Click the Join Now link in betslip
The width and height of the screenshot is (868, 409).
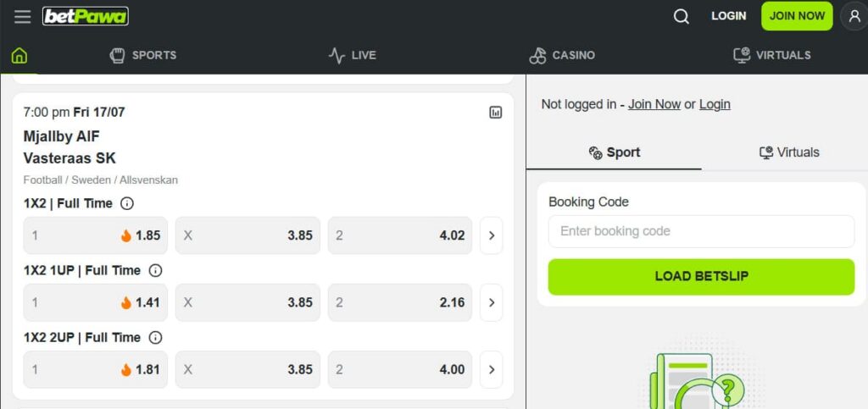[x=654, y=104]
